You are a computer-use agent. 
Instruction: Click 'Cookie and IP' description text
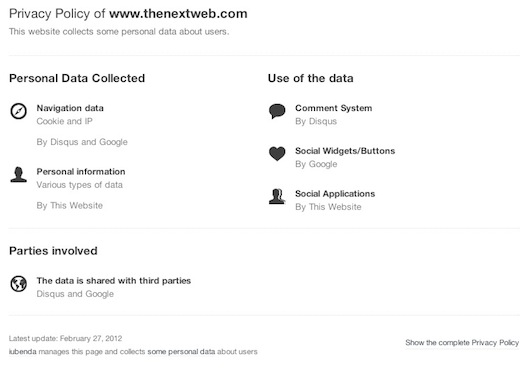point(64,121)
